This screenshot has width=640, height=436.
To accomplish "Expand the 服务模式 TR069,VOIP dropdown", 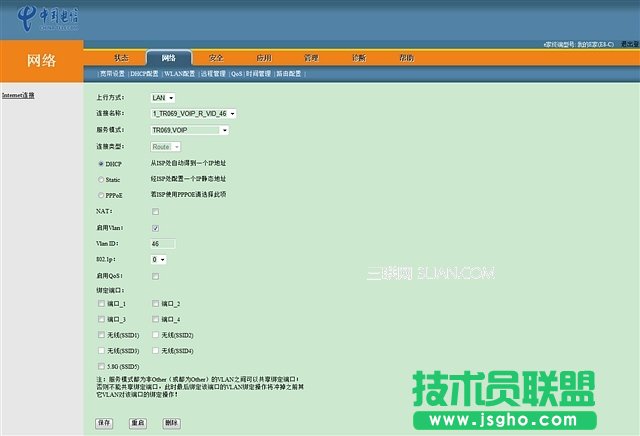I will tap(190, 130).
